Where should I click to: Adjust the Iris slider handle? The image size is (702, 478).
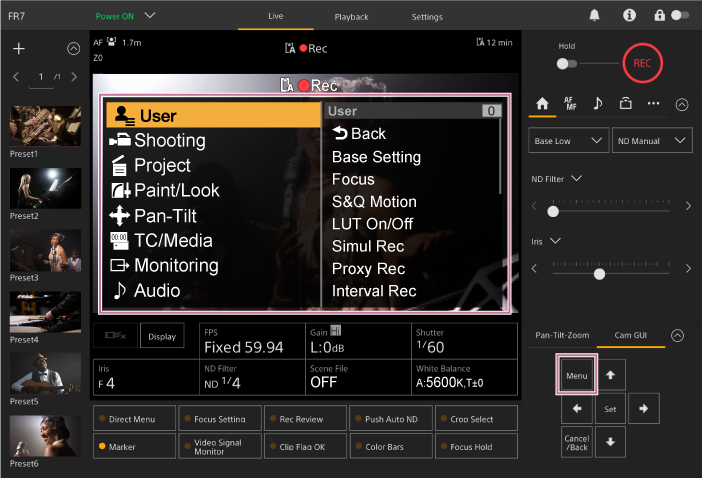[599, 273]
